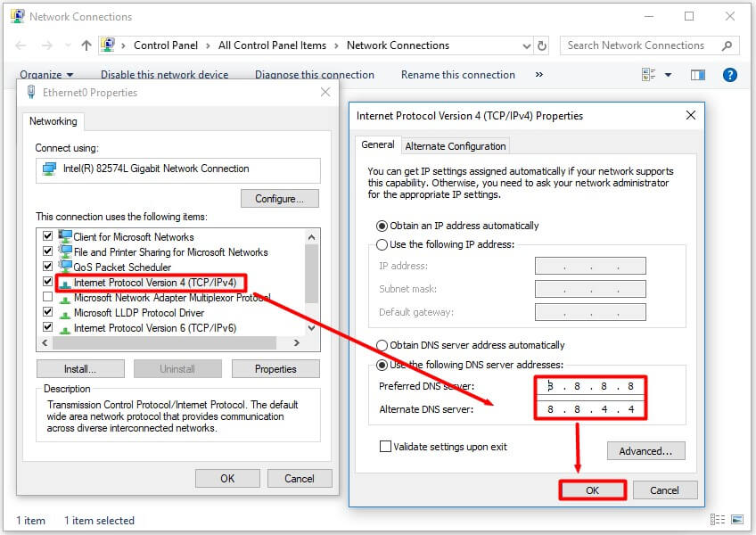Close the Ethernet0 Properties dialog

[x=325, y=92]
